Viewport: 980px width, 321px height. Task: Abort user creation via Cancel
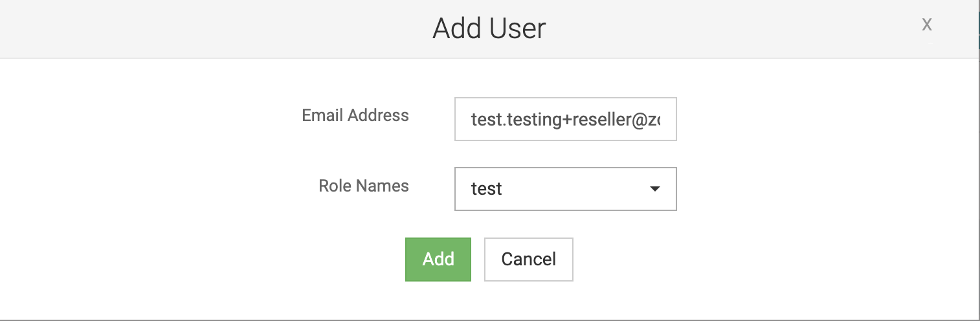pyautogui.click(x=529, y=260)
